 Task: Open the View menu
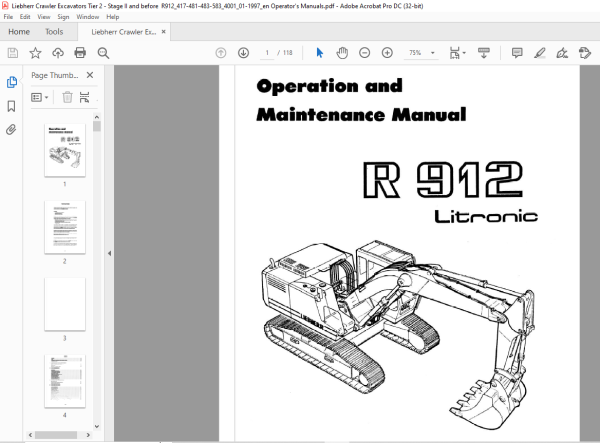(x=44, y=17)
